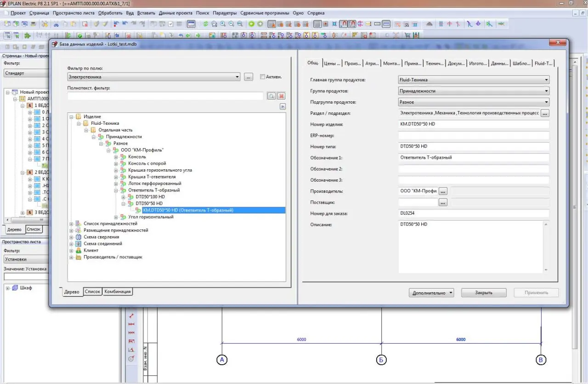This screenshot has height=384, width=588.
Task: Click the green forward arrow icon
Action: [260, 24]
